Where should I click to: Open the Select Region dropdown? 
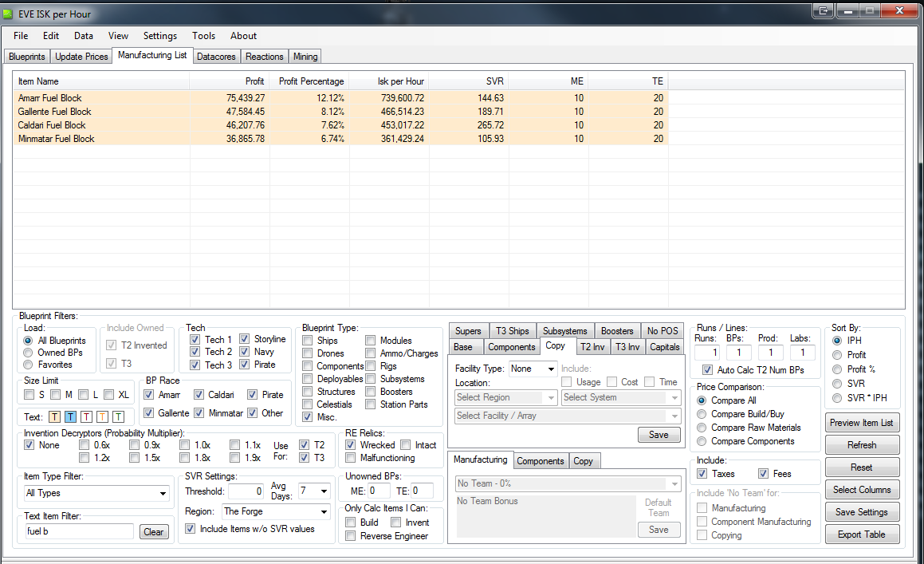click(506, 397)
